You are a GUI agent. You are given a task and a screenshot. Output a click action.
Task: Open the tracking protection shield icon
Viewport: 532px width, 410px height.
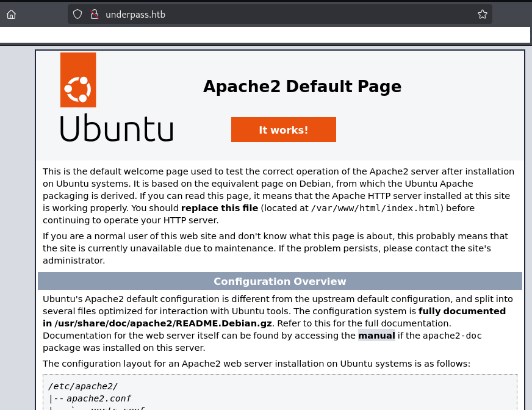(77, 14)
